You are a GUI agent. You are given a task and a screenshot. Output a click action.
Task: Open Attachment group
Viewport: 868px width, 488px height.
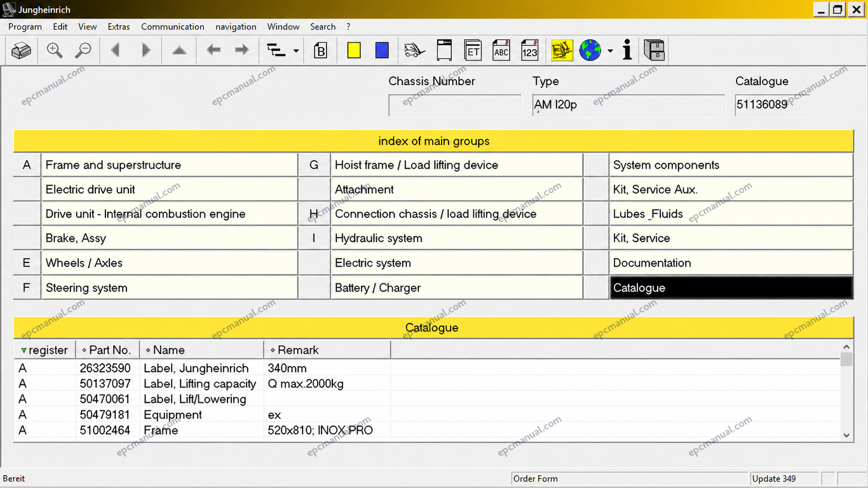pyautogui.click(x=456, y=189)
